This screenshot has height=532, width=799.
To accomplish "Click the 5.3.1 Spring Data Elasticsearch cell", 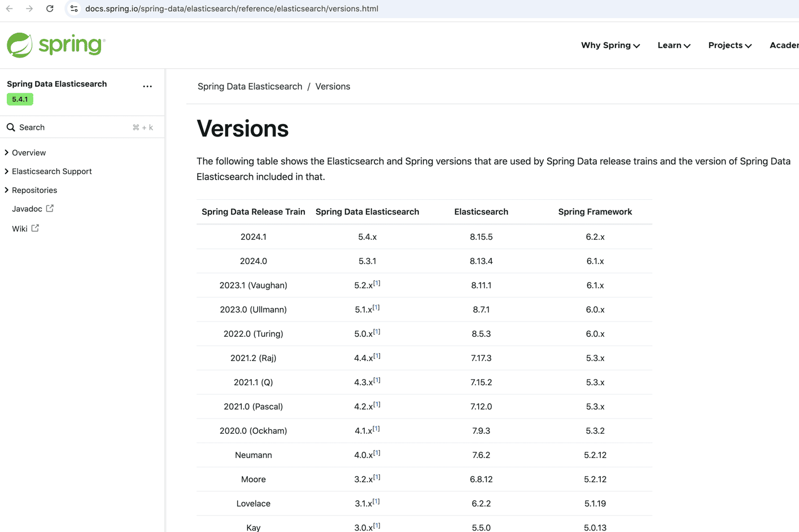I will pos(368,261).
